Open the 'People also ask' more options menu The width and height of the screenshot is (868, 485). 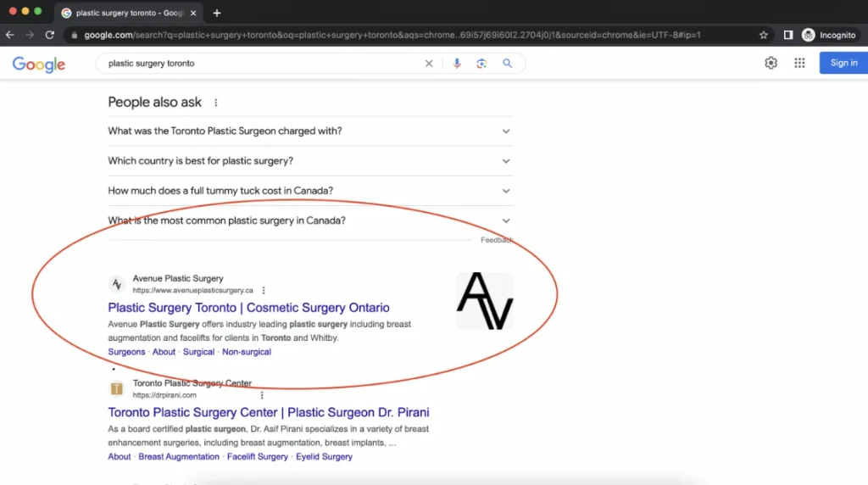pos(215,103)
